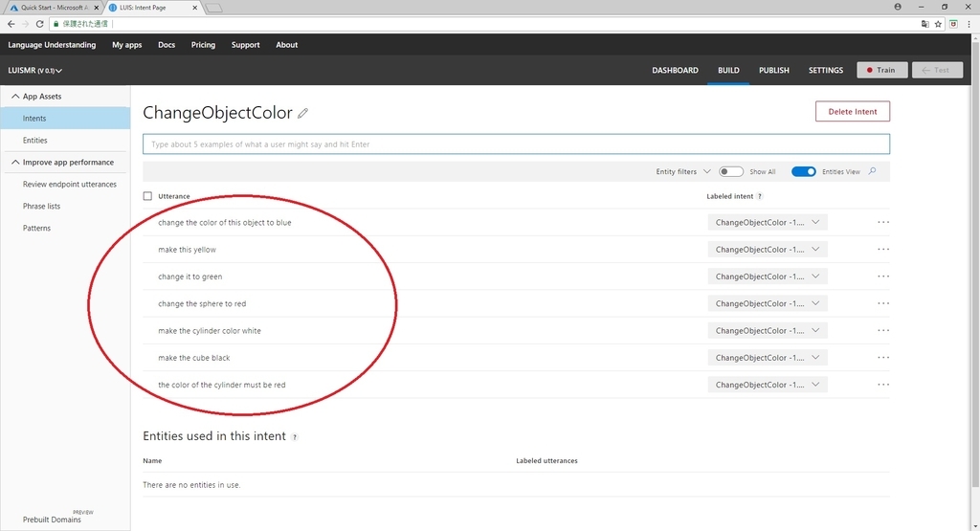980x531 pixels.
Task: Click the utterance 'change the sphere to red'
Action: tap(202, 303)
